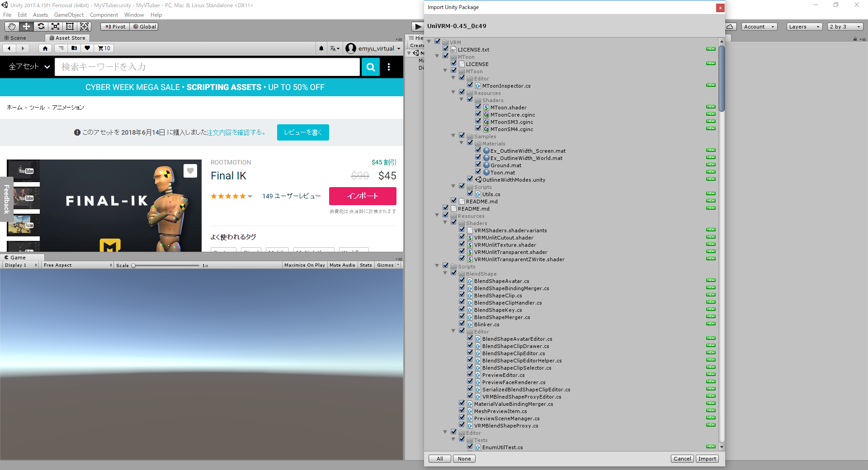Image resolution: width=868 pixels, height=470 pixels.
Task: Switch to the Scene tab
Action: click(17, 38)
